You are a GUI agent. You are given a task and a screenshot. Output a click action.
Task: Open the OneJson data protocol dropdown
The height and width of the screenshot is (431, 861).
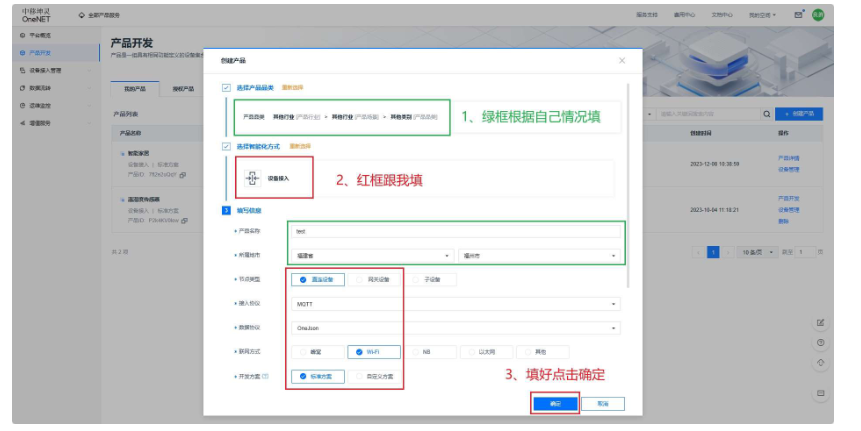(x=456, y=328)
